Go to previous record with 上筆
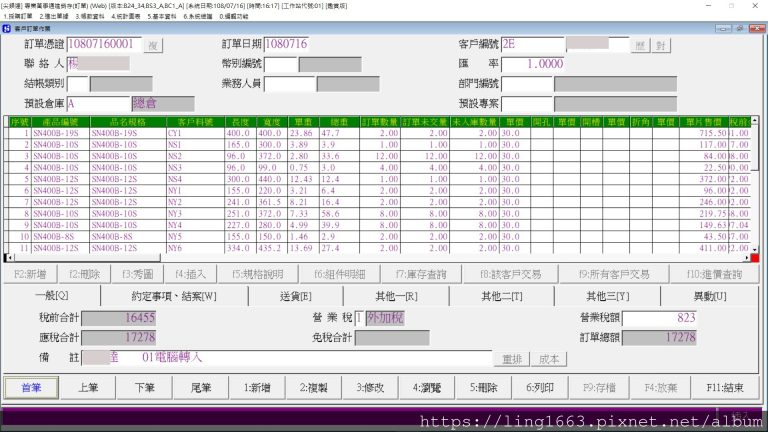The height and width of the screenshot is (432, 768). point(88,387)
